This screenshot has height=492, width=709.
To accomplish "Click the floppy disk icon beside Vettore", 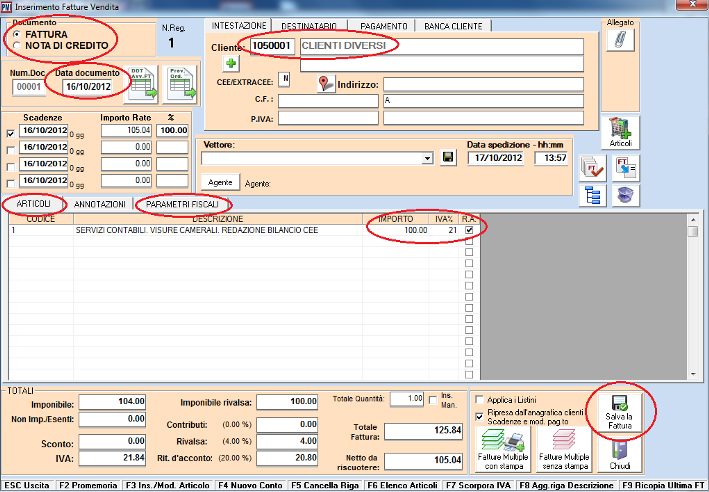I will click(x=447, y=158).
